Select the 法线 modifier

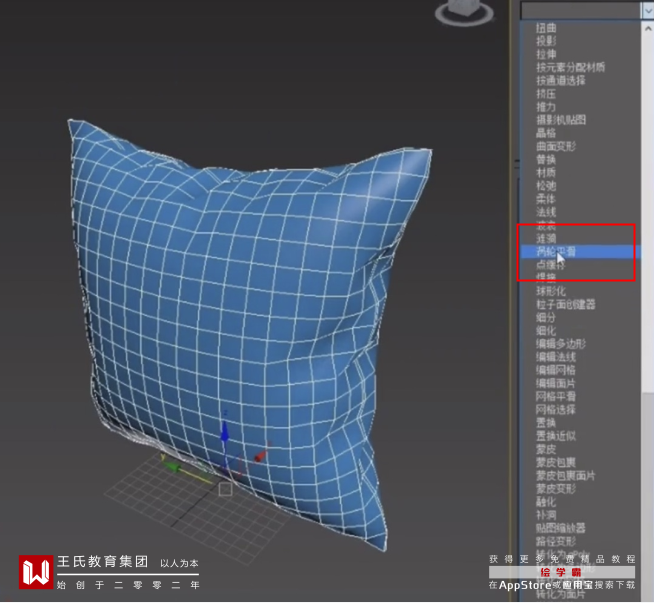click(546, 212)
